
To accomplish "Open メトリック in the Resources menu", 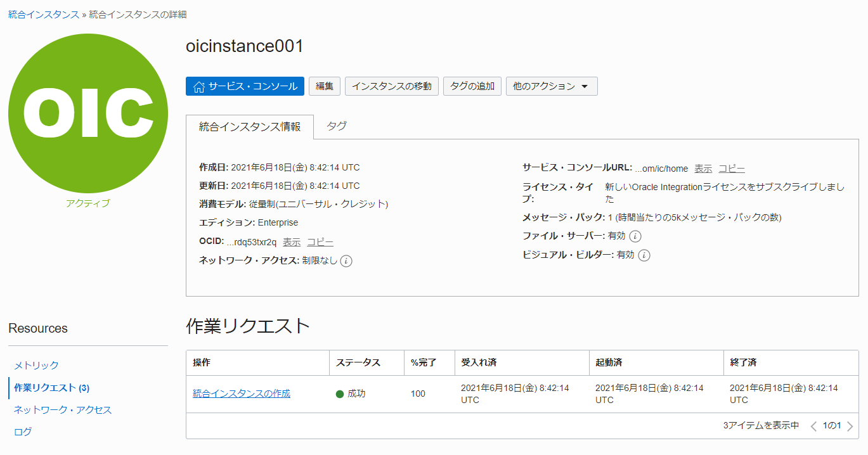I will click(36, 365).
